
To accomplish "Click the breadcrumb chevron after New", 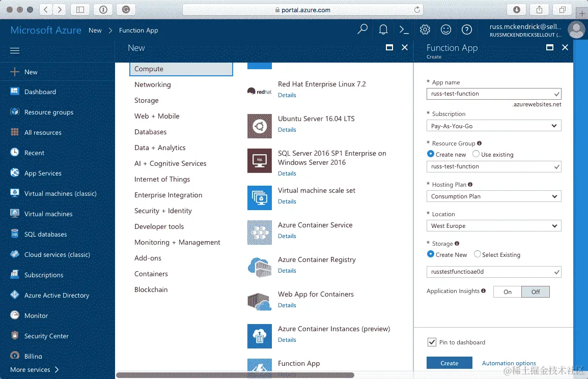I will 110,31.
